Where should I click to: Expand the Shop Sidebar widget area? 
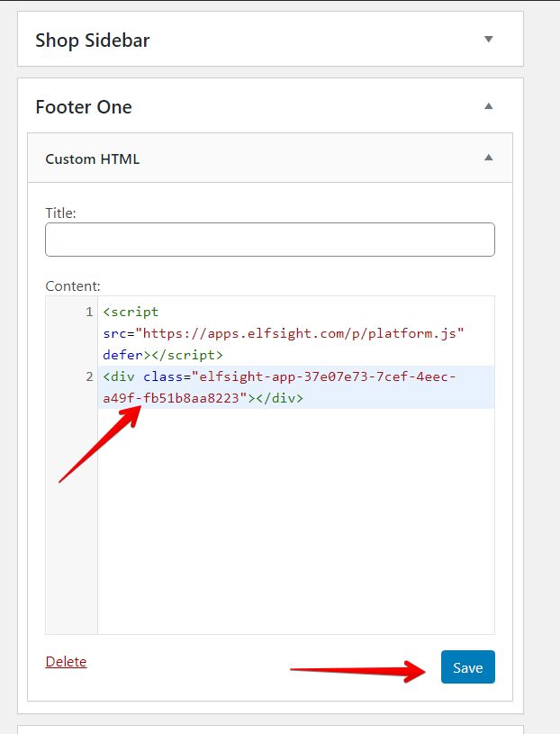(488, 40)
